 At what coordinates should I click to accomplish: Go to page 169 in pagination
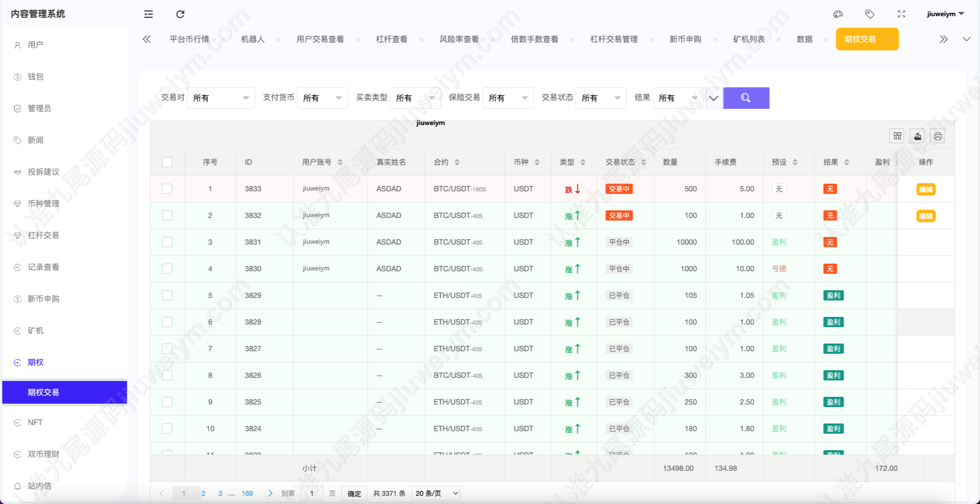click(x=247, y=493)
